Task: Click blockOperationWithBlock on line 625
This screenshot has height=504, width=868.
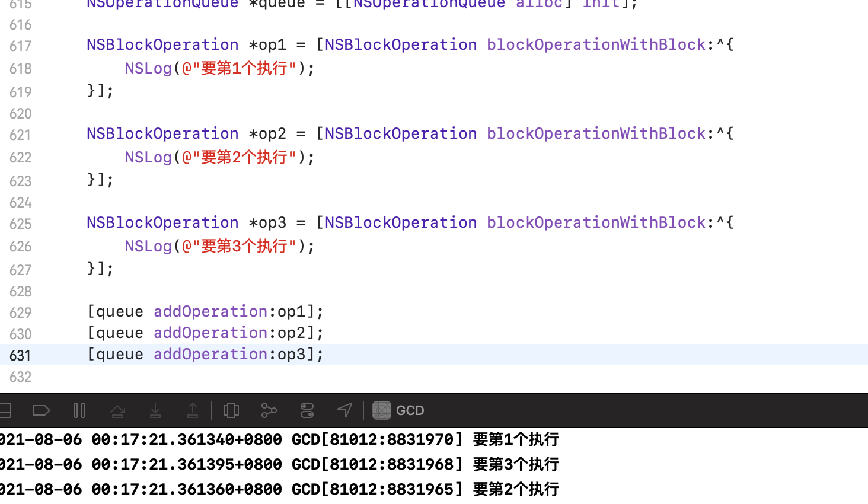Action: click(596, 222)
